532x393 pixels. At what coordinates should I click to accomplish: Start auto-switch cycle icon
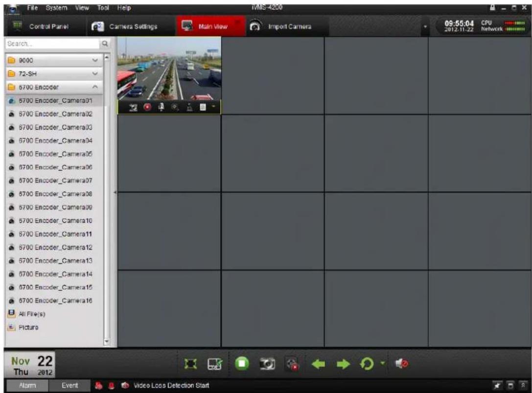[367, 364]
